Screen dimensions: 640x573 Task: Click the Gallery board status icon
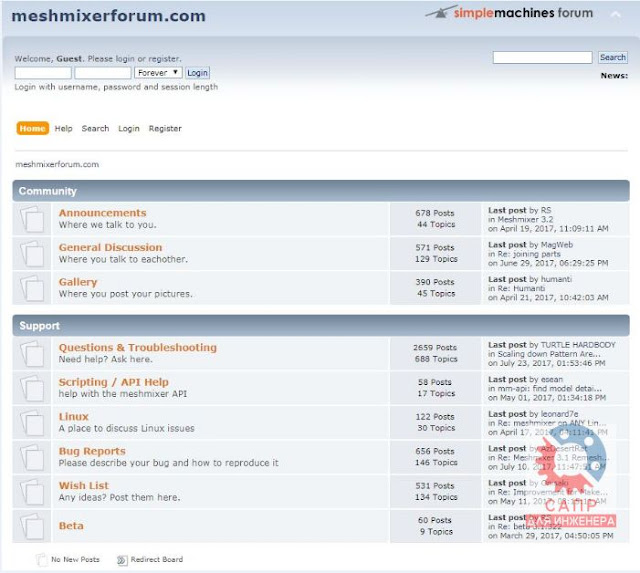32,288
